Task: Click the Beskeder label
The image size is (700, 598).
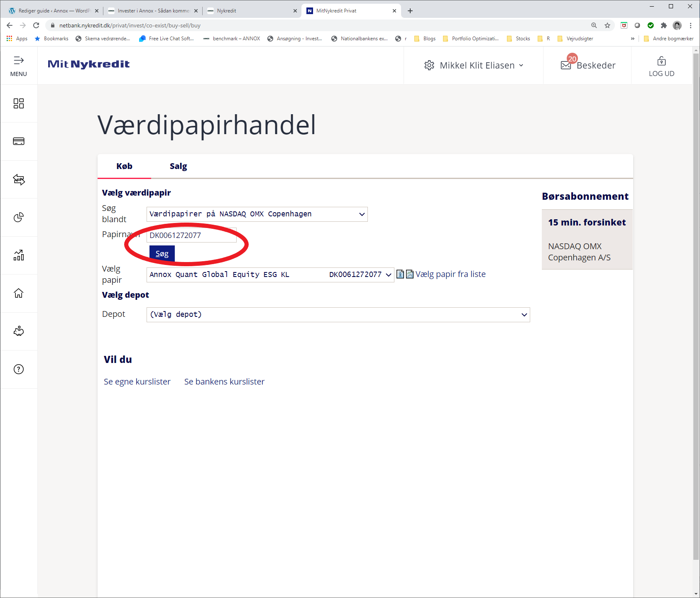Action: pos(596,65)
